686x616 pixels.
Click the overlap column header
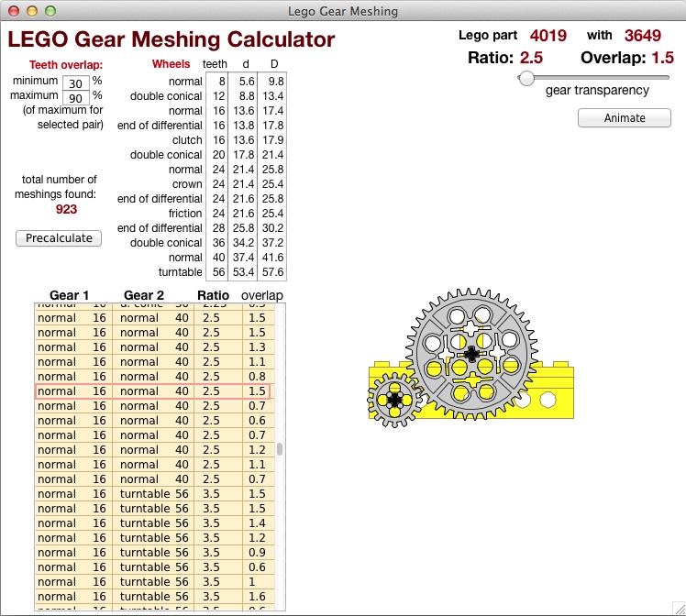262,296
